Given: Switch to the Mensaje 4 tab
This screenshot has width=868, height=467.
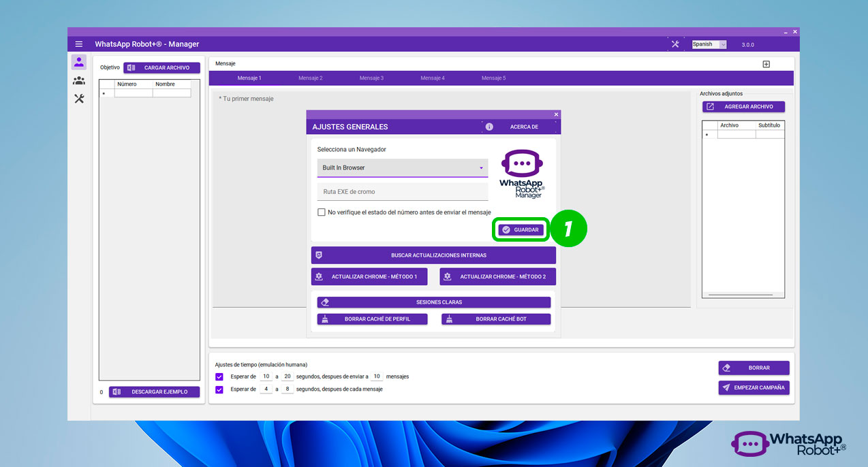Looking at the screenshot, I should 433,78.
